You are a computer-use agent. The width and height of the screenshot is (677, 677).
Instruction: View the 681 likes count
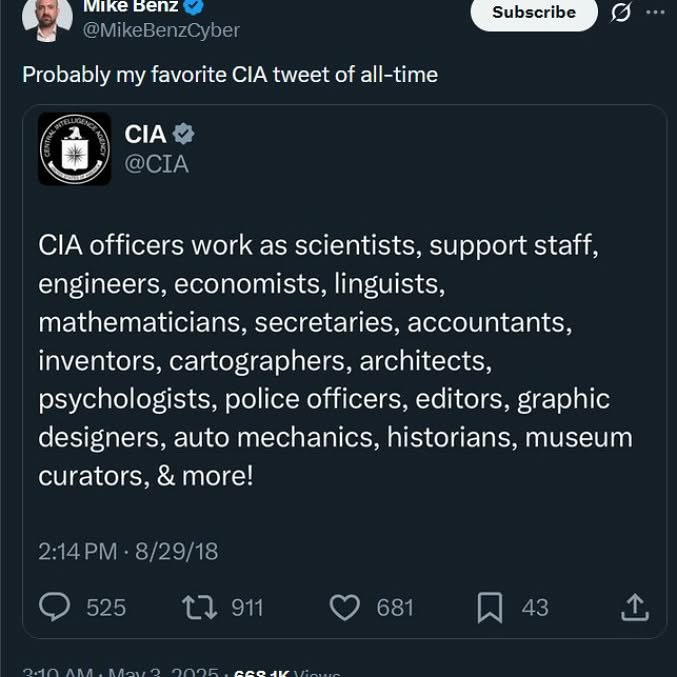[x=395, y=608]
